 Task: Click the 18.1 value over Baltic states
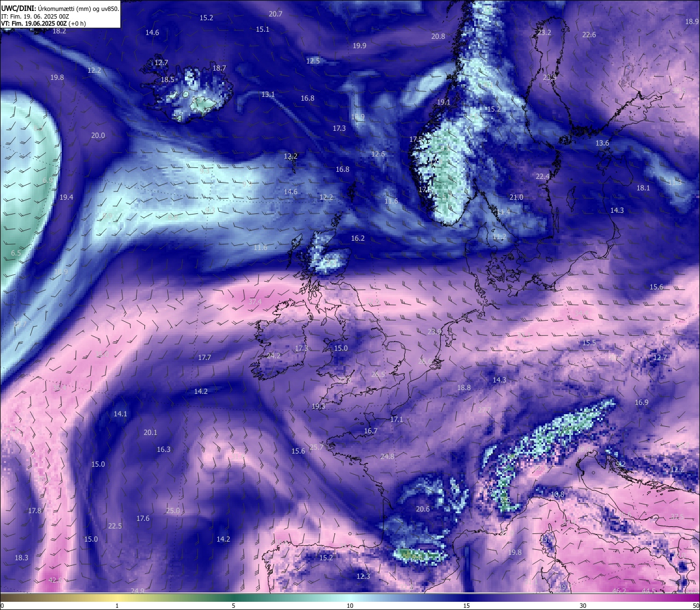click(x=643, y=188)
